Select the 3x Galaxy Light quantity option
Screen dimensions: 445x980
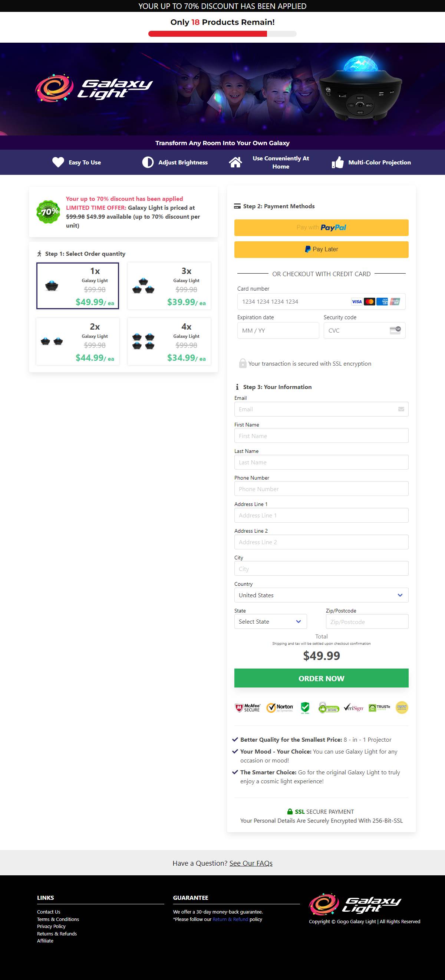[169, 286]
